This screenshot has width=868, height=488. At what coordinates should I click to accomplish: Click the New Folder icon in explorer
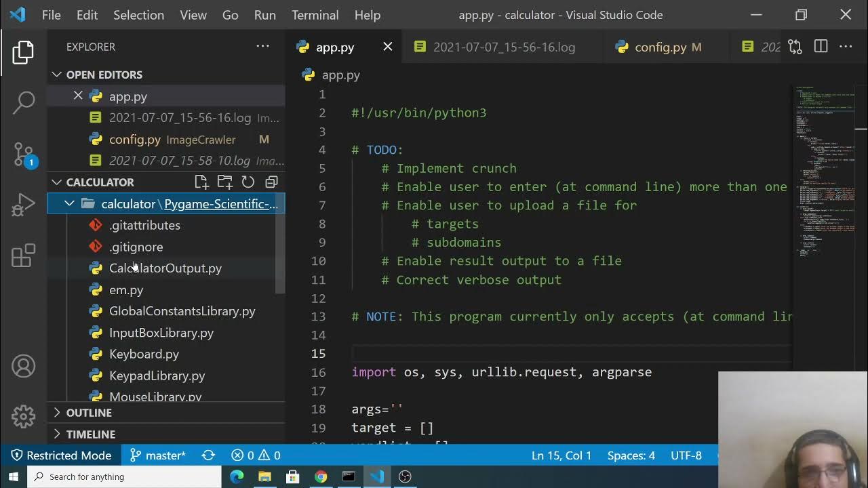coord(224,182)
